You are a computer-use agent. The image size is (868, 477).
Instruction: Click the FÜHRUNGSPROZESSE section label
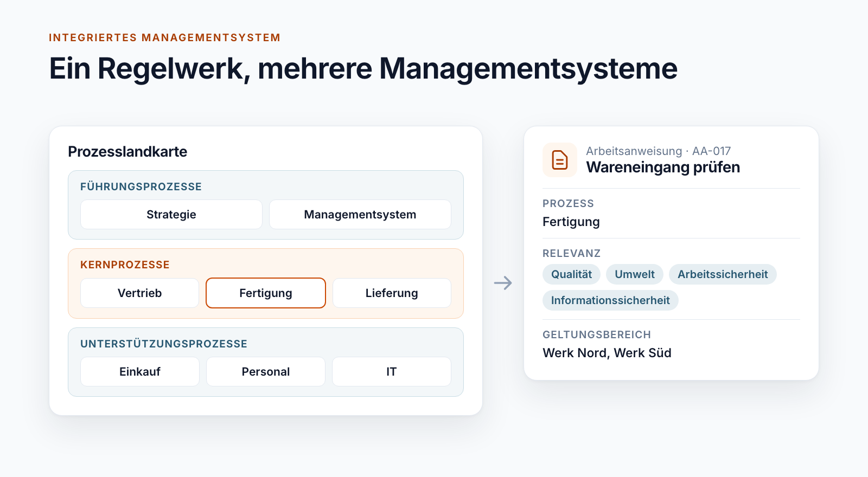coord(141,186)
